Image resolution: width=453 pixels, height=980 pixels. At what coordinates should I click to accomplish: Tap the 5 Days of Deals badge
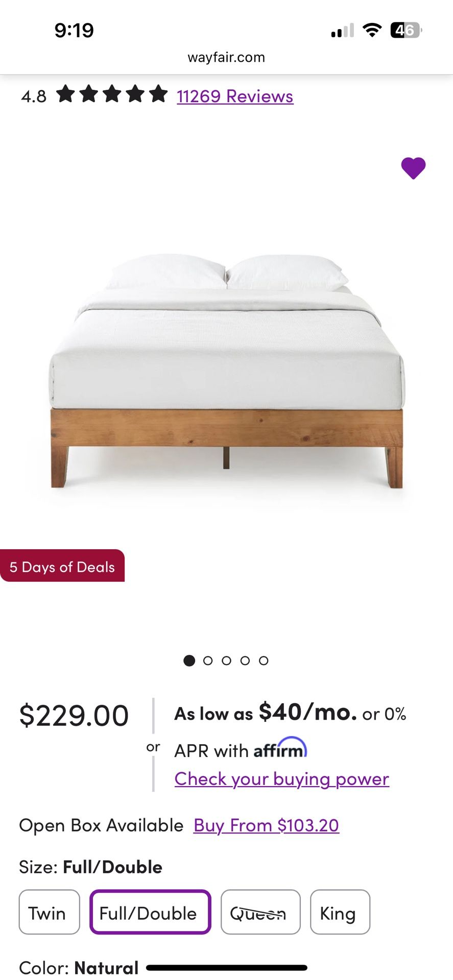(x=62, y=566)
